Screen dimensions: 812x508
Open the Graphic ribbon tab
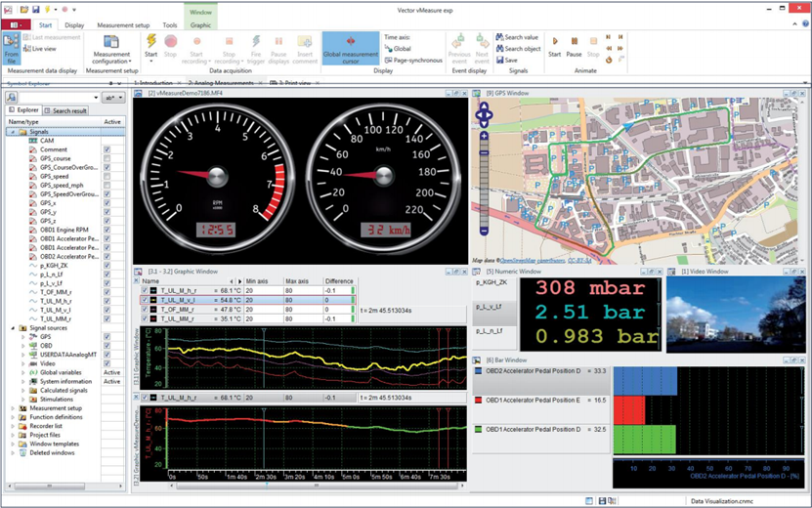point(200,24)
